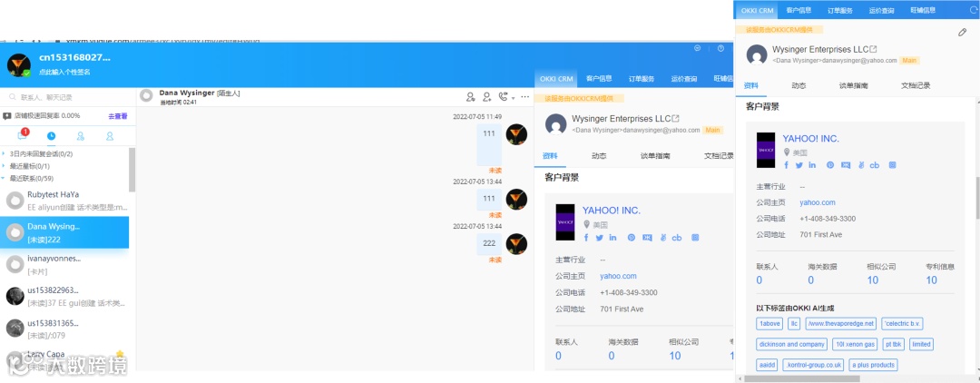Click the /www.thevaporedge.net tag

click(840, 324)
